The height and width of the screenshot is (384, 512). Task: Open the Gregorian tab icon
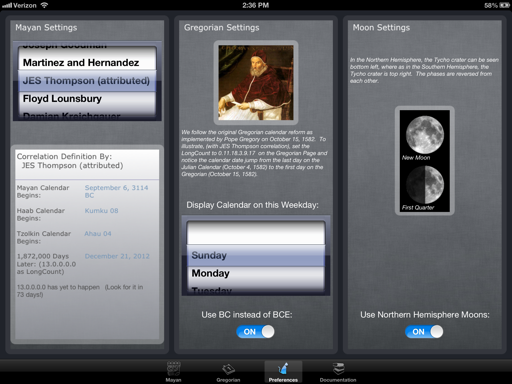(x=228, y=369)
